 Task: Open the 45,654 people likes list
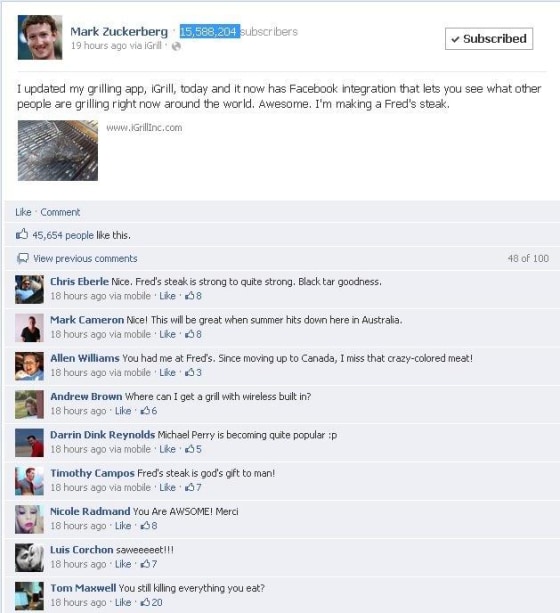[63, 235]
